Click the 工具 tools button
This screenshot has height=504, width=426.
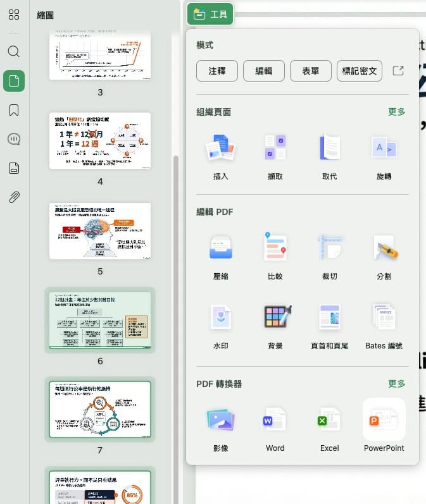click(x=210, y=14)
